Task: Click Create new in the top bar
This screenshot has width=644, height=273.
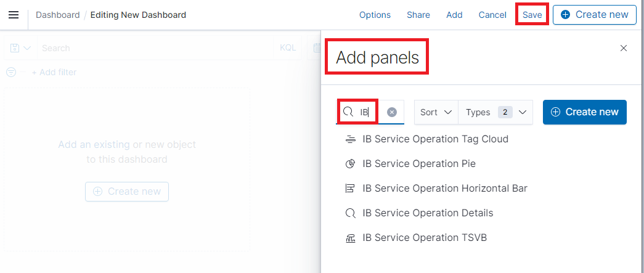Action: [594, 15]
